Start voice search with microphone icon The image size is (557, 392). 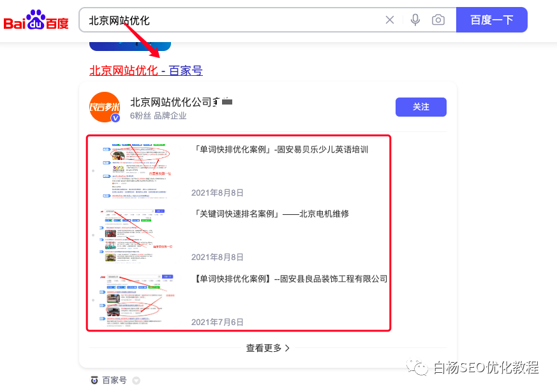point(415,20)
